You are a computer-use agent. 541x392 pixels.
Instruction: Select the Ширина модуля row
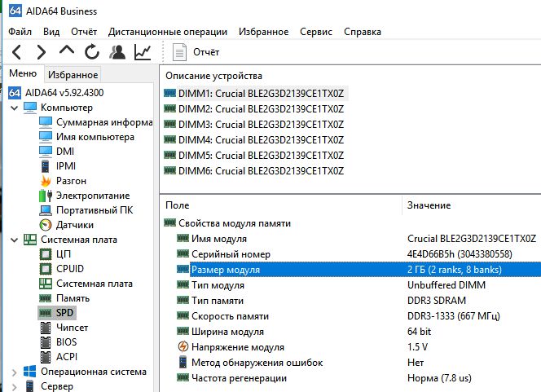tap(357, 332)
